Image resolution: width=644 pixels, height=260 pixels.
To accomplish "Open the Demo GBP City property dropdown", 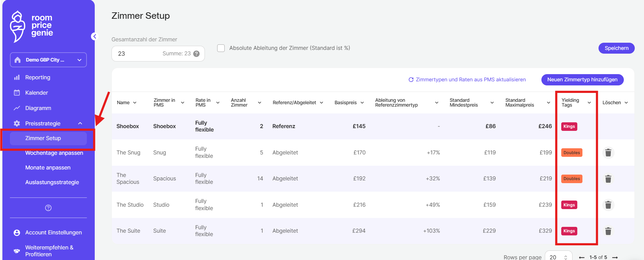I will (48, 60).
